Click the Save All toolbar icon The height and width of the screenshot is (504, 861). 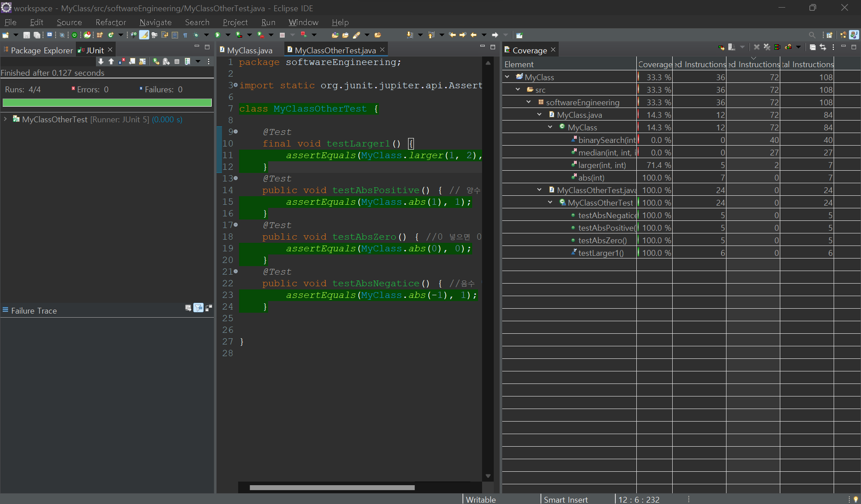(x=37, y=35)
